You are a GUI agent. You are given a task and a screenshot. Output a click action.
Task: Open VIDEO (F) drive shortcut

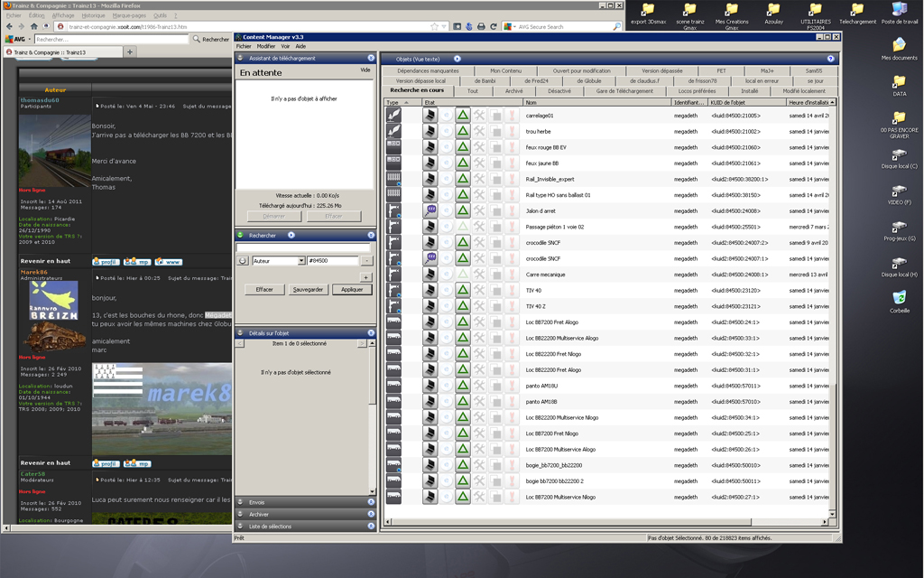(x=900, y=193)
